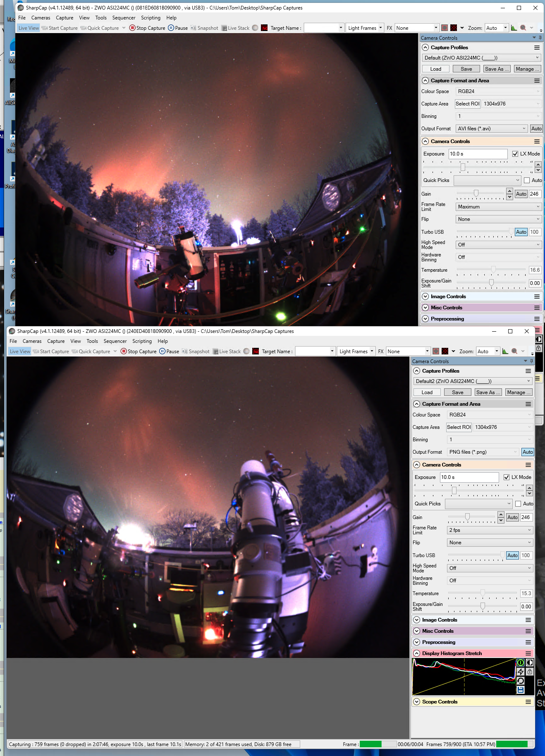The width and height of the screenshot is (545, 756).
Task: Enable the Quick Picks Auto checkbox in the bottom window
Action: (x=518, y=504)
